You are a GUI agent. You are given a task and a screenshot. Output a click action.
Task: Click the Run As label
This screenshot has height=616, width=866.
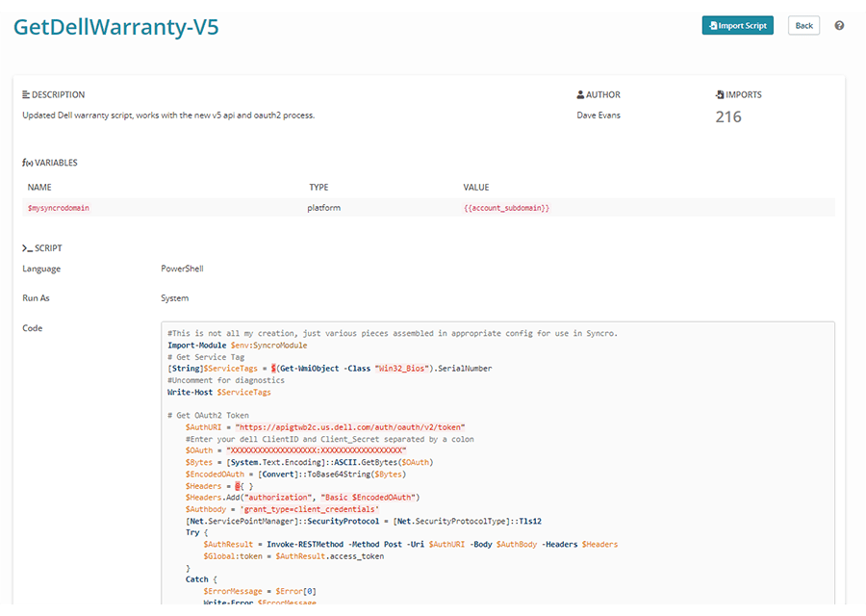pyautogui.click(x=36, y=297)
